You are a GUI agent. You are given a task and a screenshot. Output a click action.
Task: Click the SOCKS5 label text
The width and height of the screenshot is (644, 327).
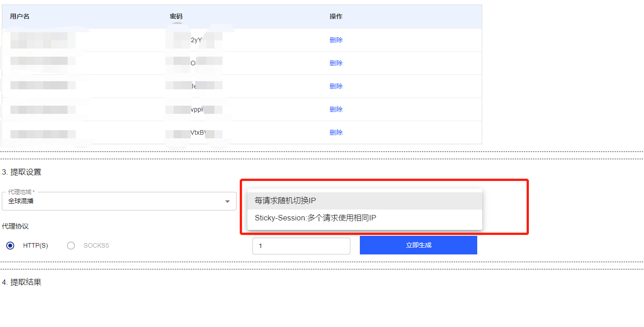pyautogui.click(x=96, y=245)
